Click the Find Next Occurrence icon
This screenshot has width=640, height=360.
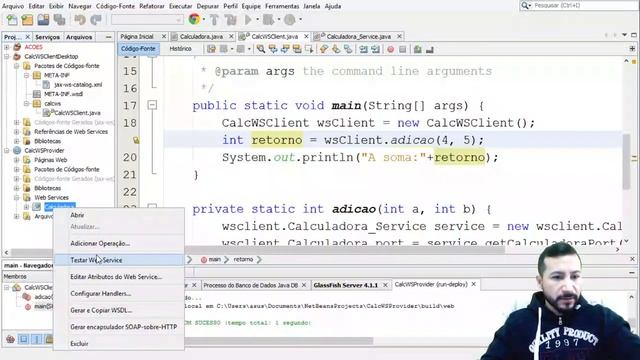click(285, 49)
